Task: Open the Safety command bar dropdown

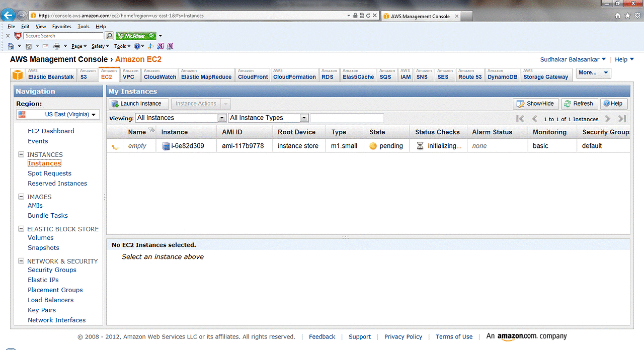Action: 100,46
